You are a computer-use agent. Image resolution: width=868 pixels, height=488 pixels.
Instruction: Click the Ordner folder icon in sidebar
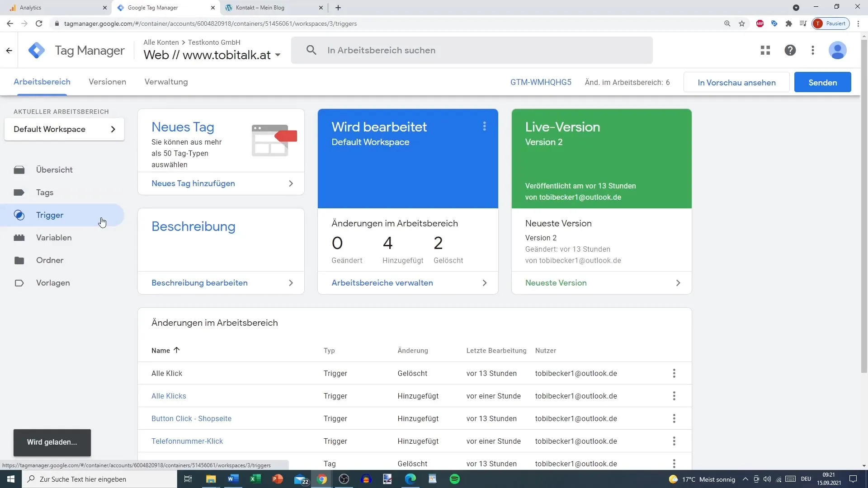point(19,260)
